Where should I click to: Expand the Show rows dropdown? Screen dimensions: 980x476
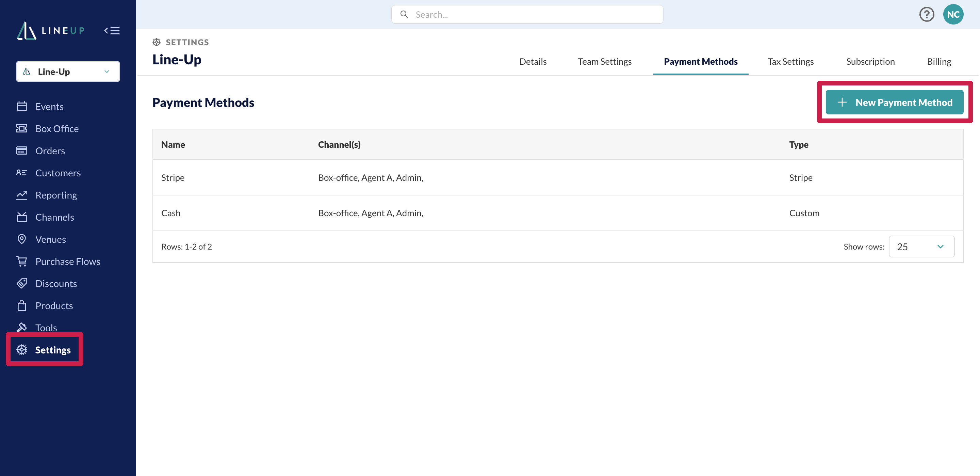[921, 247]
